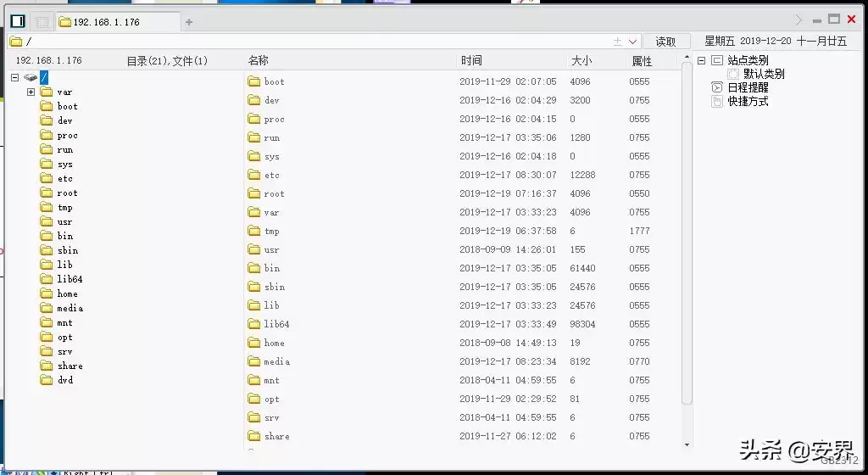Image resolution: width=868 pixels, height=475 pixels.
Task: Open the path address dropdown arrow
Action: pos(632,42)
